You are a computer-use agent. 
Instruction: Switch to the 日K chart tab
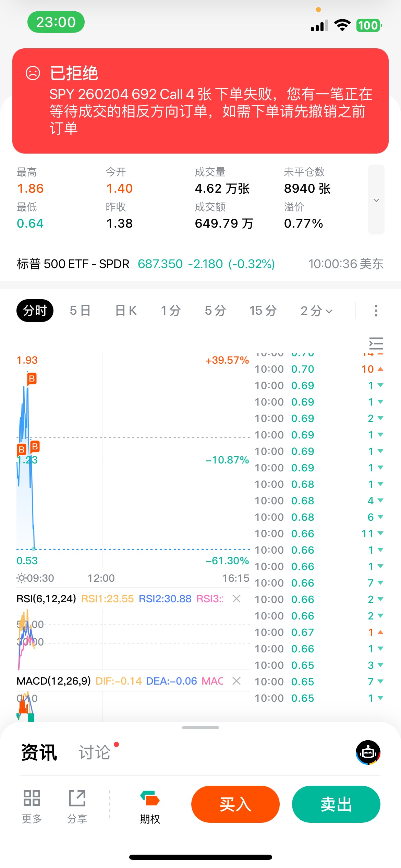(126, 311)
